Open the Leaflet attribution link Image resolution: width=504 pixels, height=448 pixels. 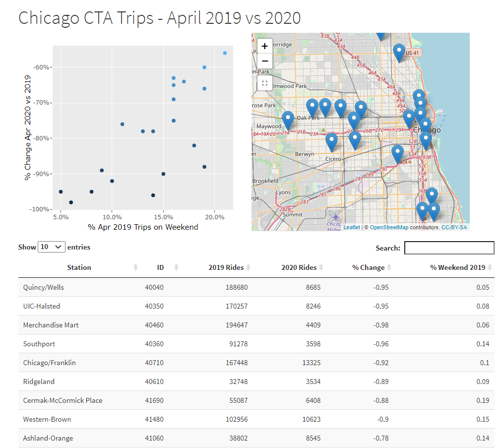pos(352,227)
